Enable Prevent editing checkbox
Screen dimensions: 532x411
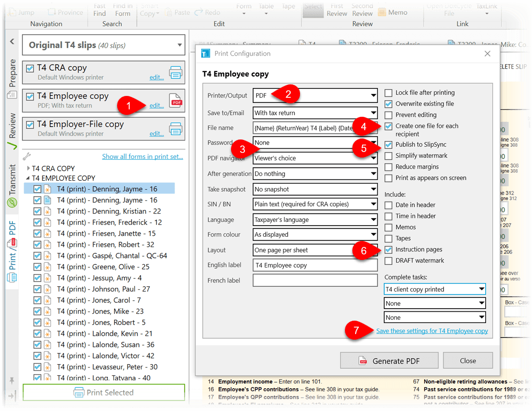point(388,115)
